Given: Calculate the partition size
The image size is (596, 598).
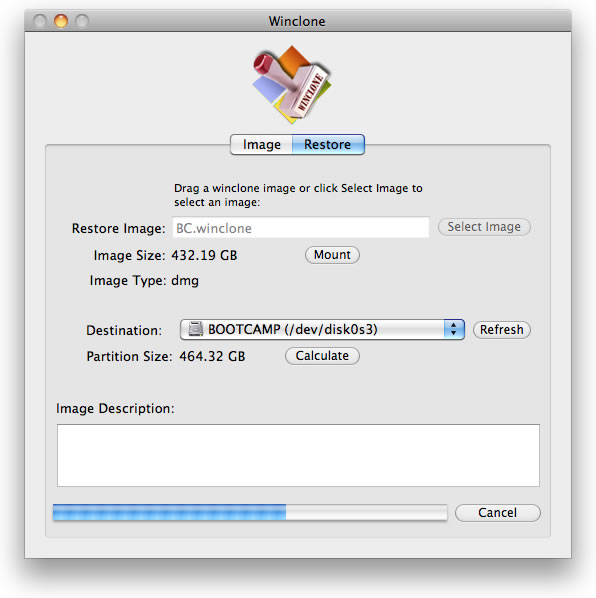Looking at the screenshot, I should tap(322, 356).
